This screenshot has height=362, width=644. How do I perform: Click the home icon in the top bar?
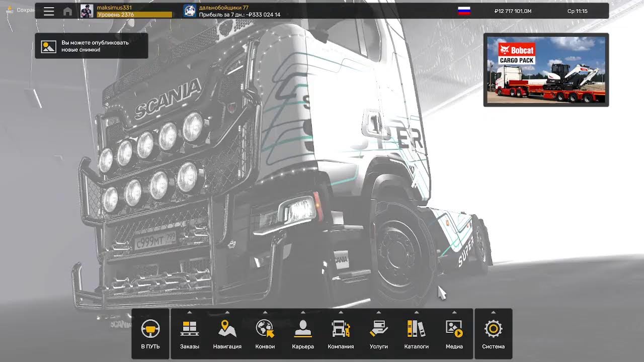pos(67,11)
